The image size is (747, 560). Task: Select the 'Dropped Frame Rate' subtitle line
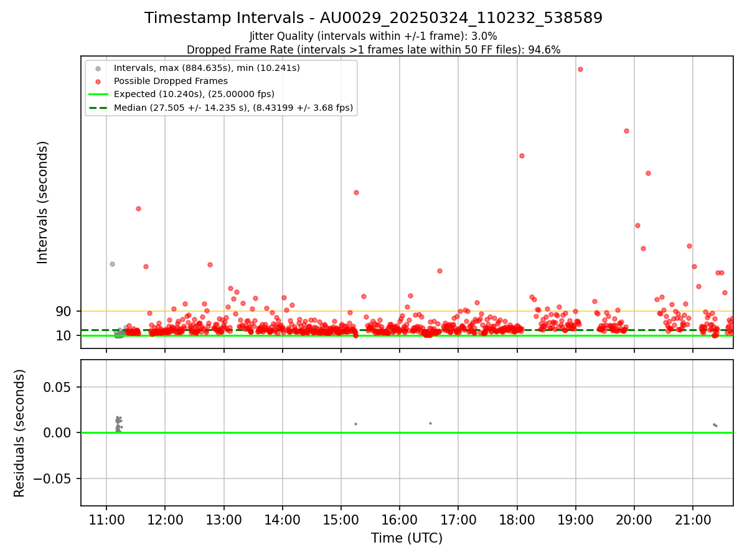[x=374, y=50]
